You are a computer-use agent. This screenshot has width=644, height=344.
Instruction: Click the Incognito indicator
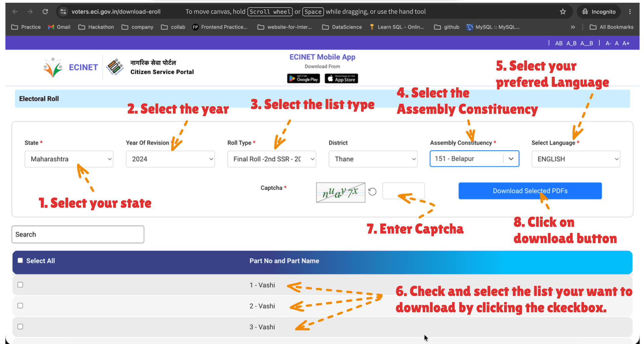(599, 12)
